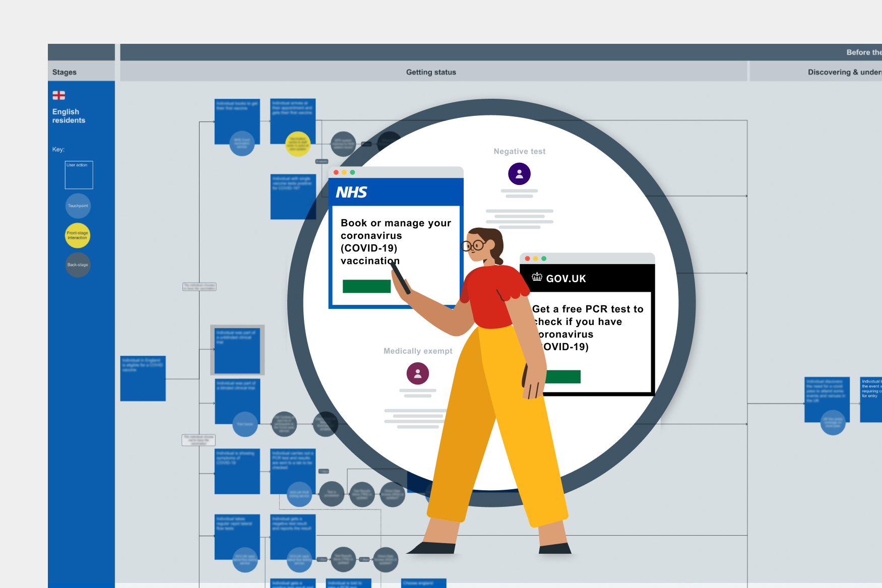The height and width of the screenshot is (588, 882).
Task: Click the yellow dot on the GOV.UK window
Action: pyautogui.click(x=535, y=258)
